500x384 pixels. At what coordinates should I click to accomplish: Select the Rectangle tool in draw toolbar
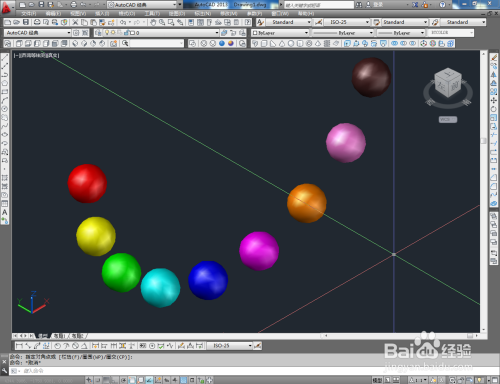click(x=5, y=92)
